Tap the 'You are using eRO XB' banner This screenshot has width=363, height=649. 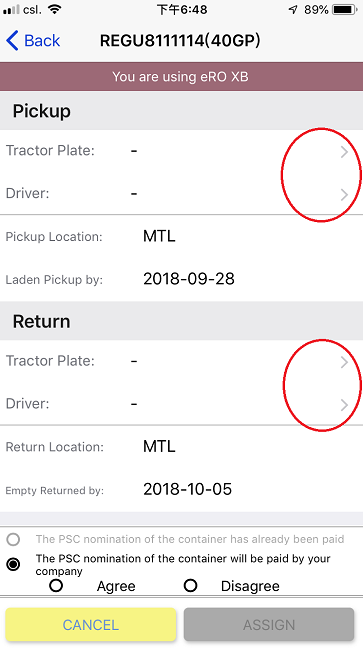181,77
